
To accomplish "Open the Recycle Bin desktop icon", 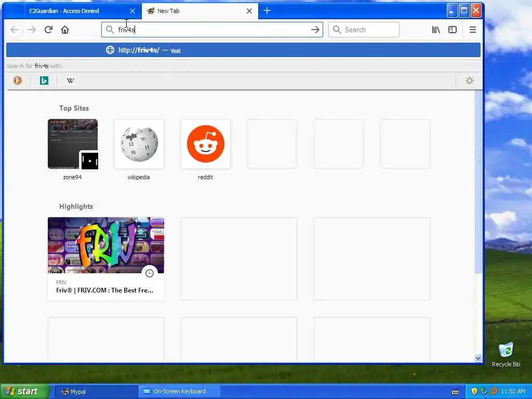I will 506,354.
